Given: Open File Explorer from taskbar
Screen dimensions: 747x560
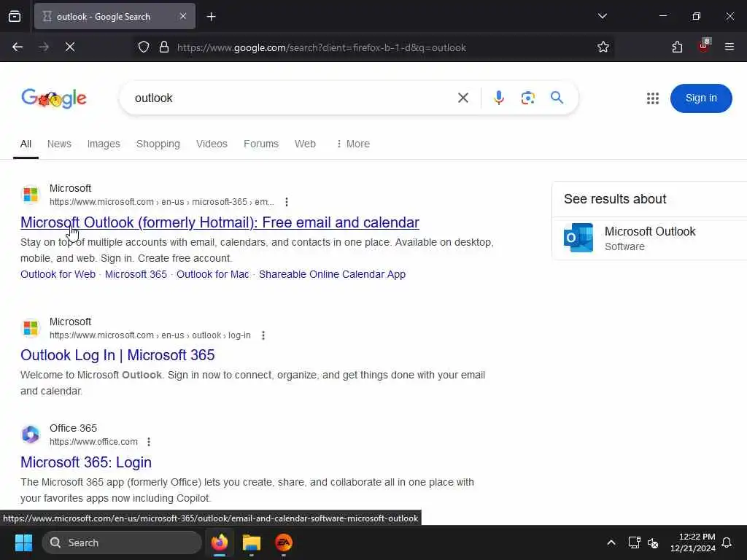Looking at the screenshot, I should (252, 542).
